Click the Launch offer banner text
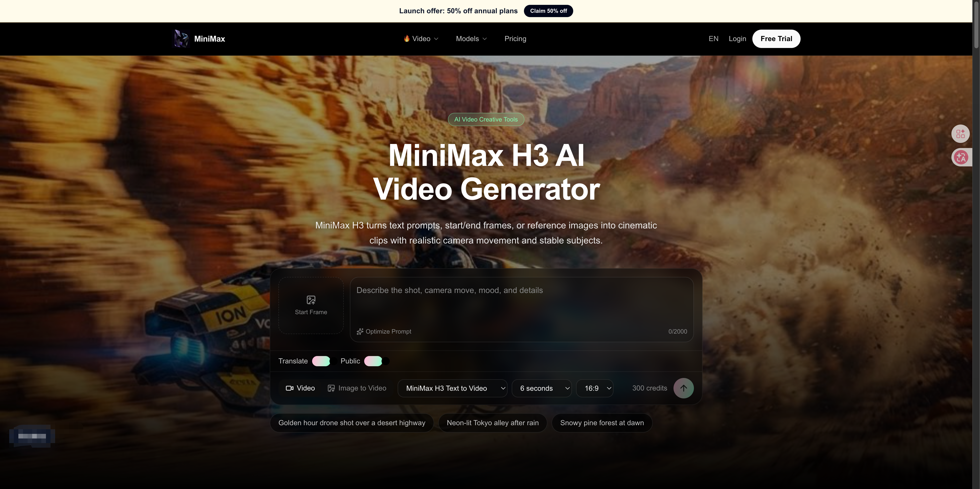Screen dimensions: 980x489 coord(458,11)
